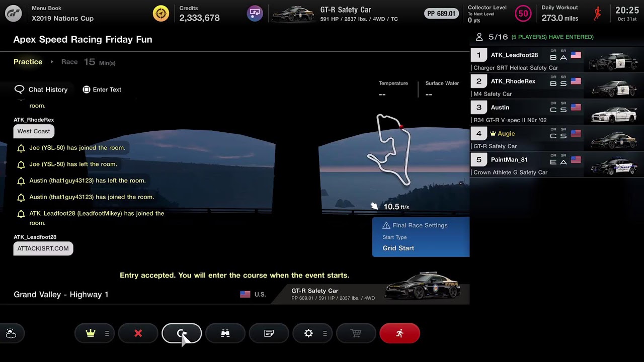Click the GT-R Safety Car image in bottom banner
The height and width of the screenshot is (362, 644).
[422, 286]
